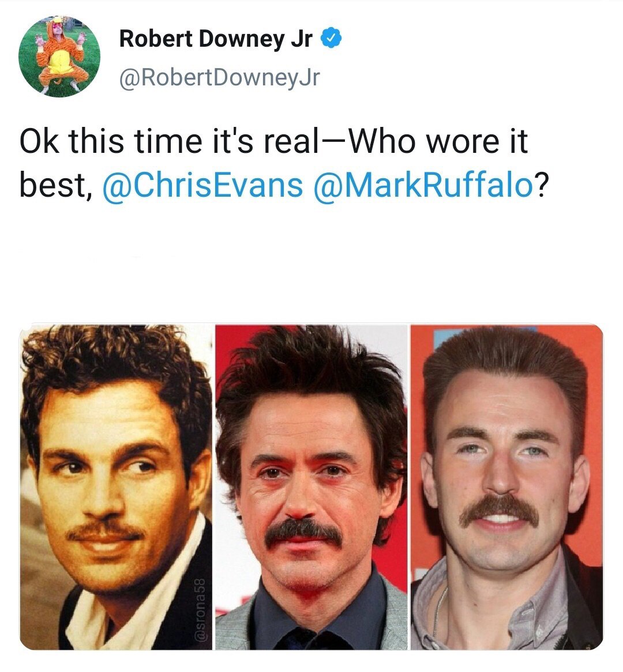Click the blank space below the tweet text
This screenshot has width=623, height=672.
(311, 260)
